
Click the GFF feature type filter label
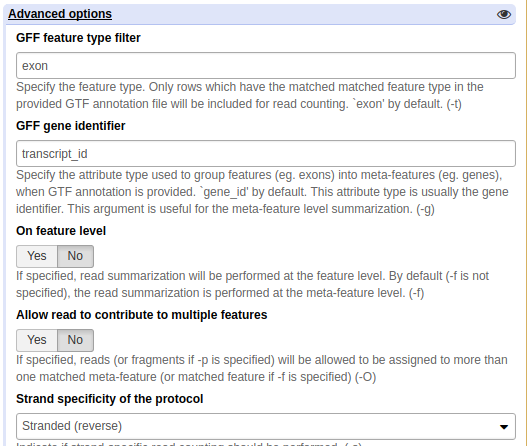[78, 38]
